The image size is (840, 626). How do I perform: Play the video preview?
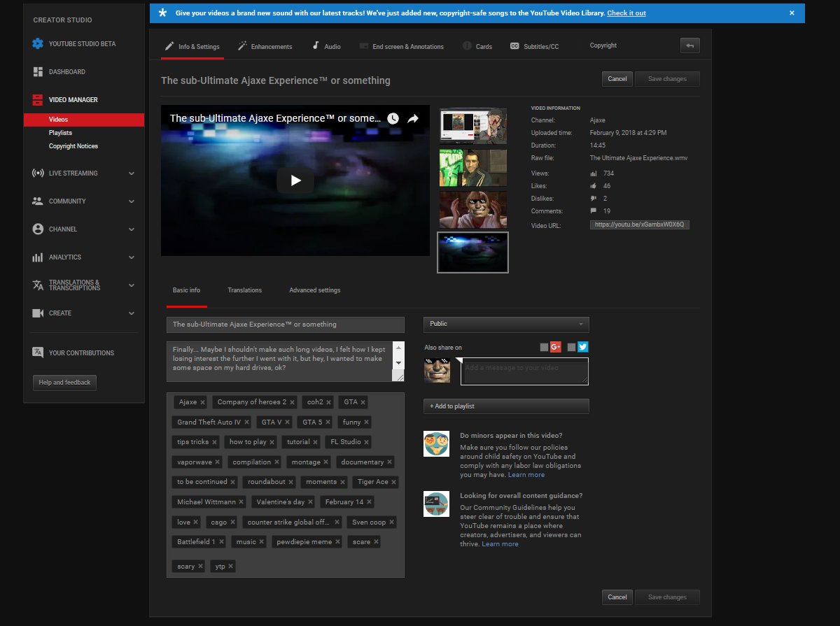[x=295, y=180]
